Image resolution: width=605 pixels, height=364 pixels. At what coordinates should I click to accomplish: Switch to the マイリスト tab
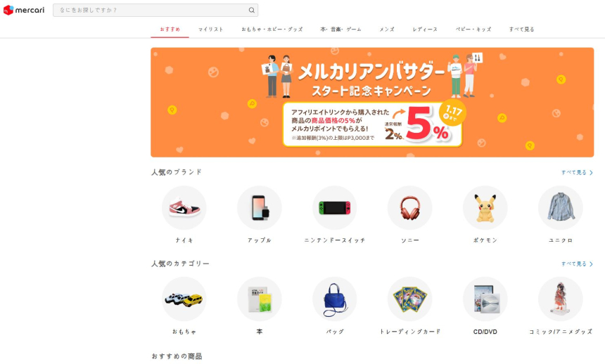coord(210,30)
